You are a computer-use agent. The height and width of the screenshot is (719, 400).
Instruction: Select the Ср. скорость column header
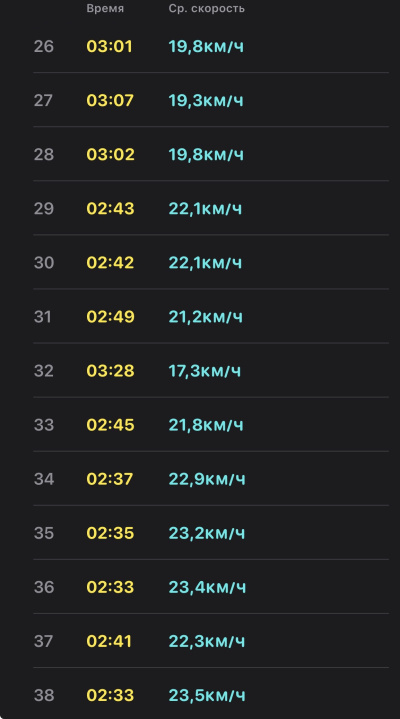206,9
